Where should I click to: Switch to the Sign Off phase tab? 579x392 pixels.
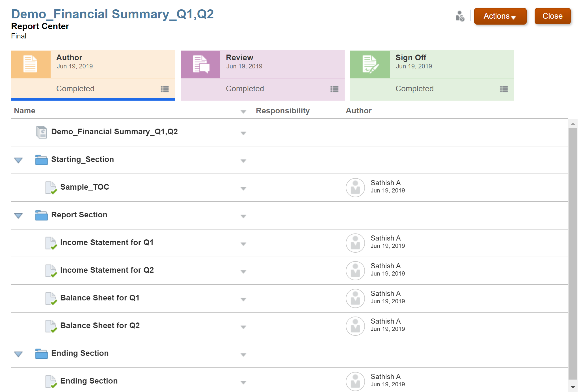point(432,75)
